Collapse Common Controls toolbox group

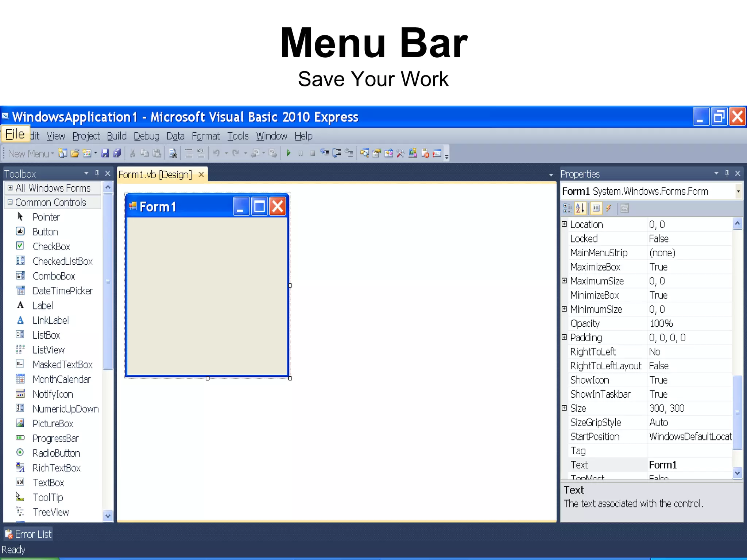click(10, 202)
